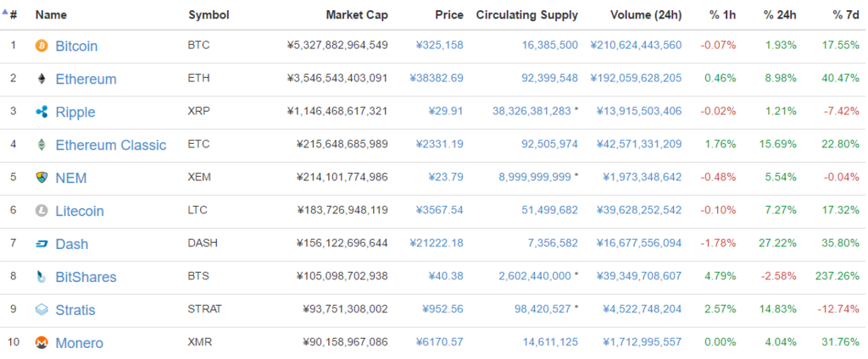Sort by Market Cap column header
Screen dimensions: 868x359
357,15
